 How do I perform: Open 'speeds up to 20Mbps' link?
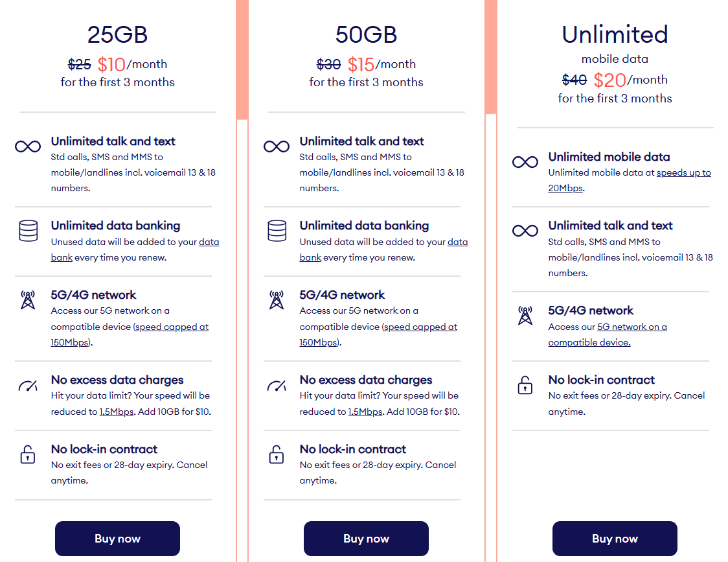[x=683, y=172]
